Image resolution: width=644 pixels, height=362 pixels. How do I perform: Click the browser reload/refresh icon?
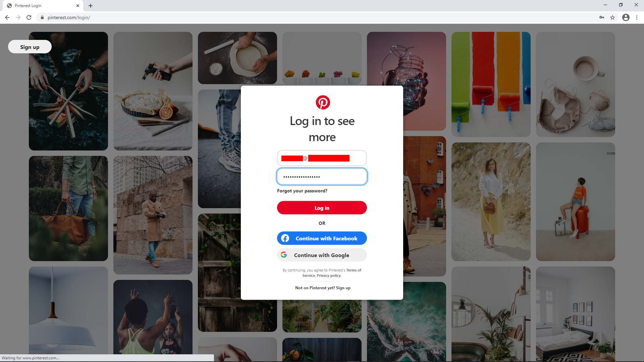29,18
